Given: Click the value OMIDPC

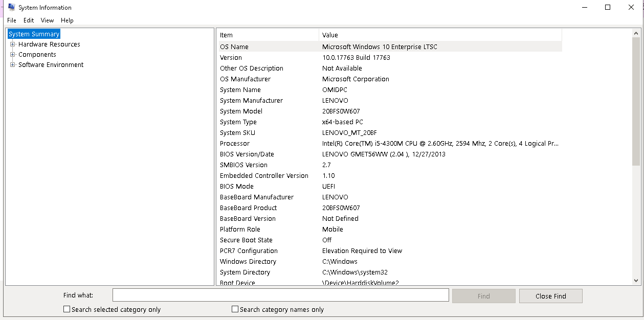Looking at the screenshot, I should [335, 90].
